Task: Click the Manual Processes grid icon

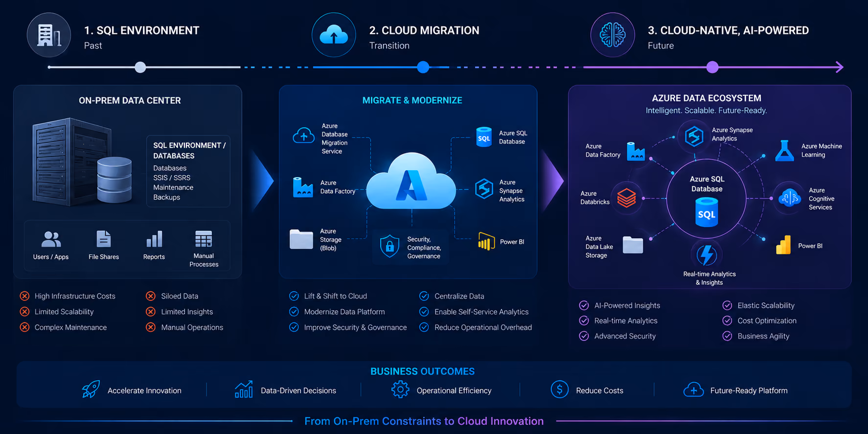Action: [x=204, y=239]
